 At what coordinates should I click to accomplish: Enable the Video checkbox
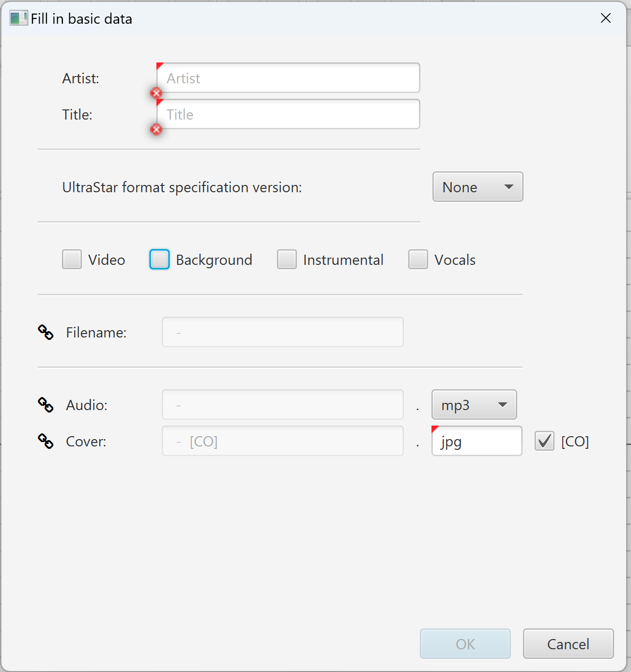72,260
